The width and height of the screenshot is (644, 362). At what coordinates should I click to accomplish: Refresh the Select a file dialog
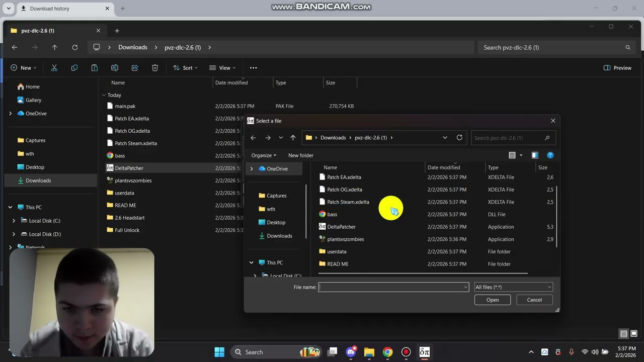[459, 137]
